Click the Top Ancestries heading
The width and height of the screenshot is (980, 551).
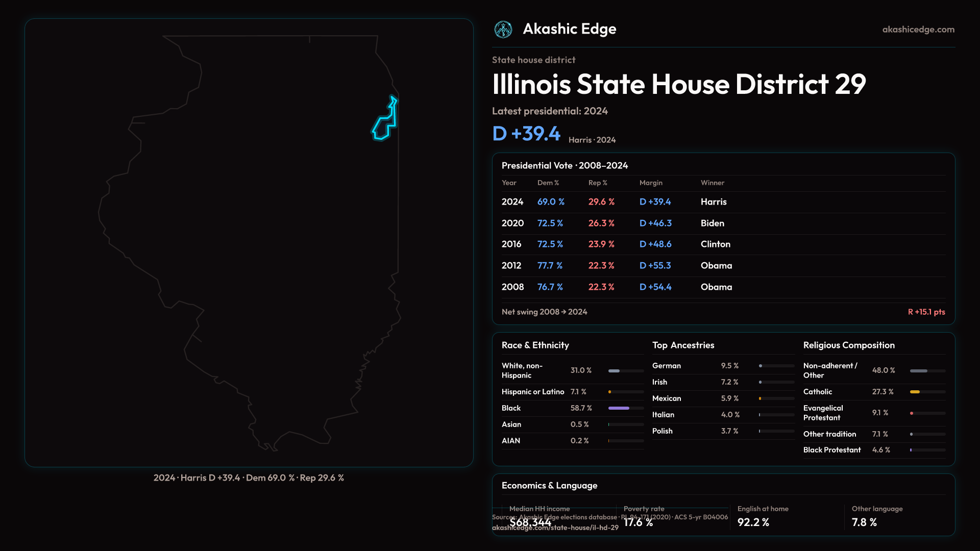tap(683, 345)
